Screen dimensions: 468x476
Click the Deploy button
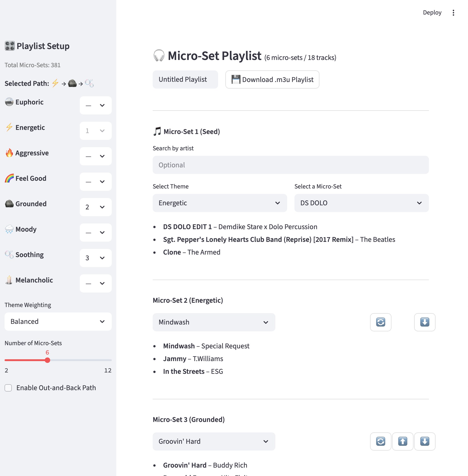point(432,12)
